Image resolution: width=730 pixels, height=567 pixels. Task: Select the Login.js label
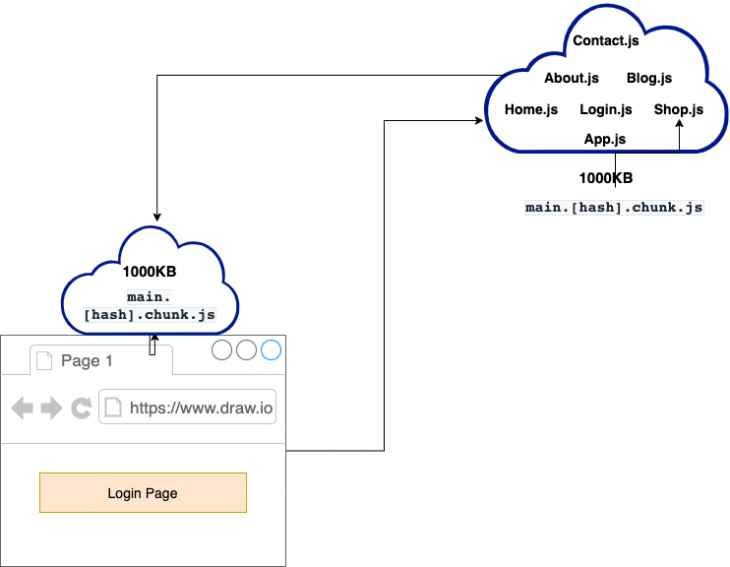pos(606,110)
